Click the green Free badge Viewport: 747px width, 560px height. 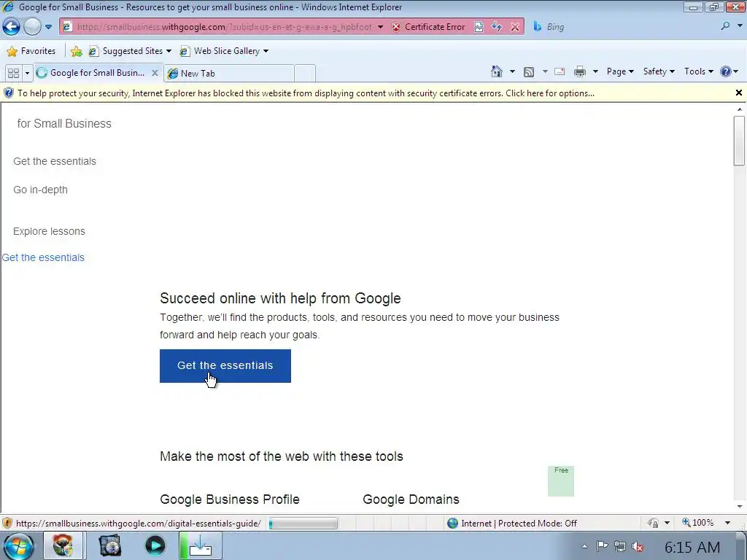click(x=561, y=481)
